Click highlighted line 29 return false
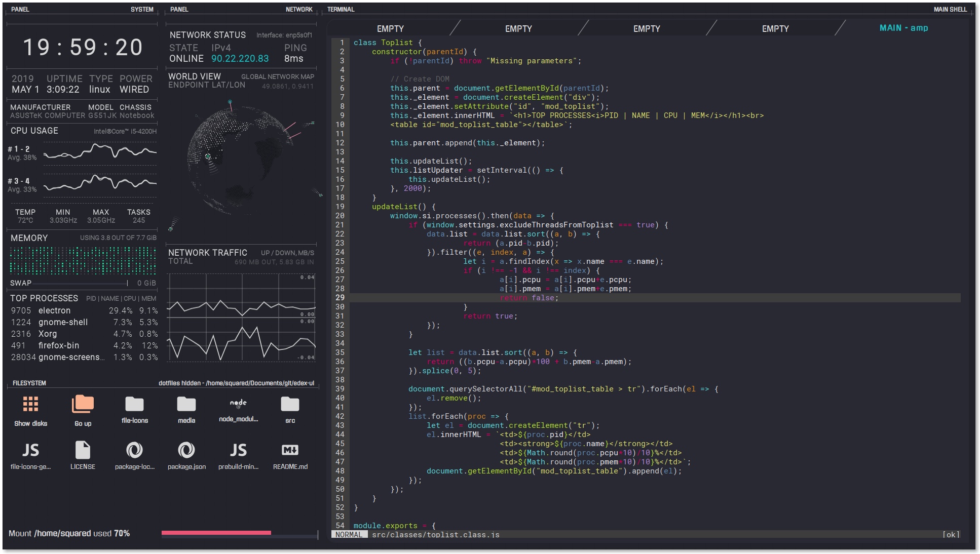980x554 pixels. [655, 298]
